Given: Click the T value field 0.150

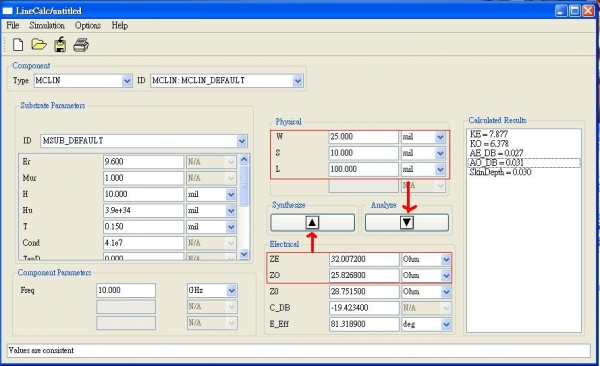Looking at the screenshot, I should [x=143, y=227].
